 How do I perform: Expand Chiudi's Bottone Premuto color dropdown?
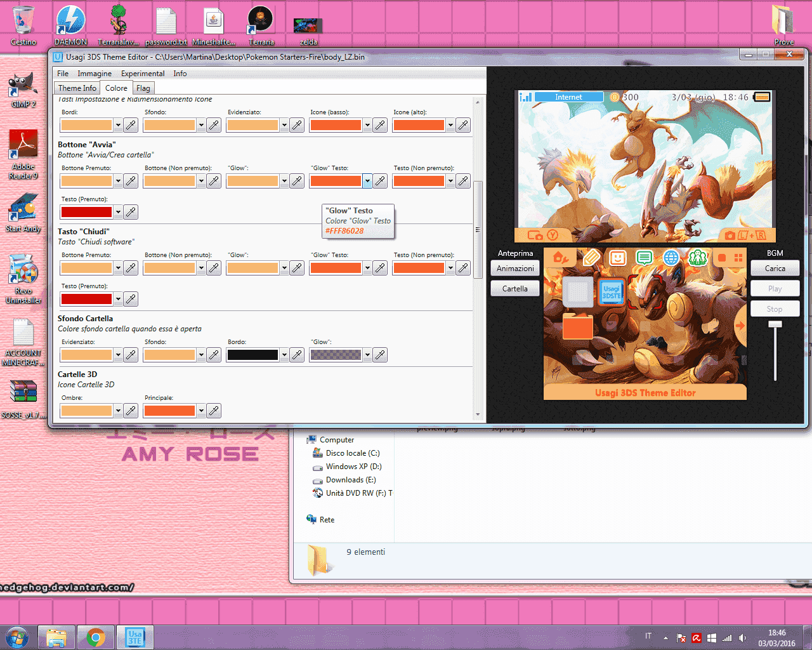(118, 268)
